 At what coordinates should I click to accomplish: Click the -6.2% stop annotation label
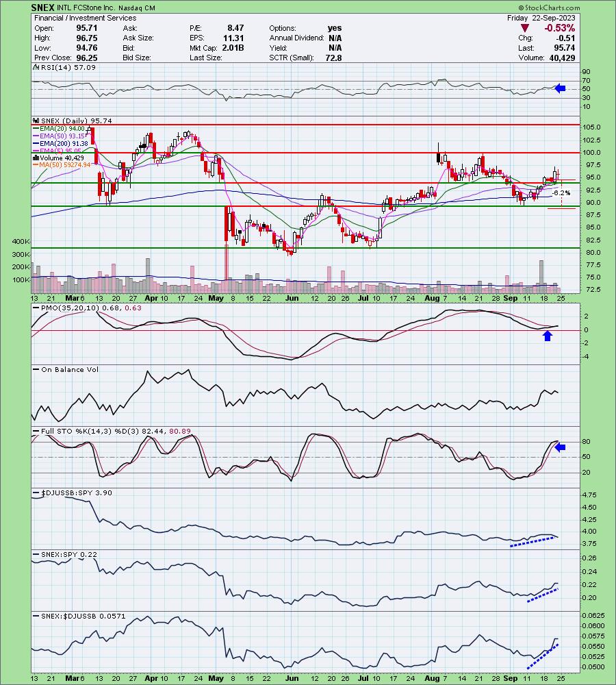click(x=561, y=192)
